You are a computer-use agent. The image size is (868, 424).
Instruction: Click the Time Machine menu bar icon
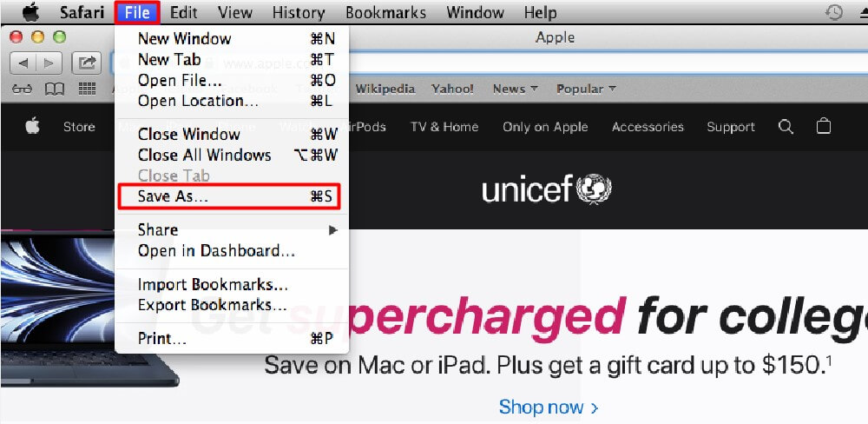[833, 12]
